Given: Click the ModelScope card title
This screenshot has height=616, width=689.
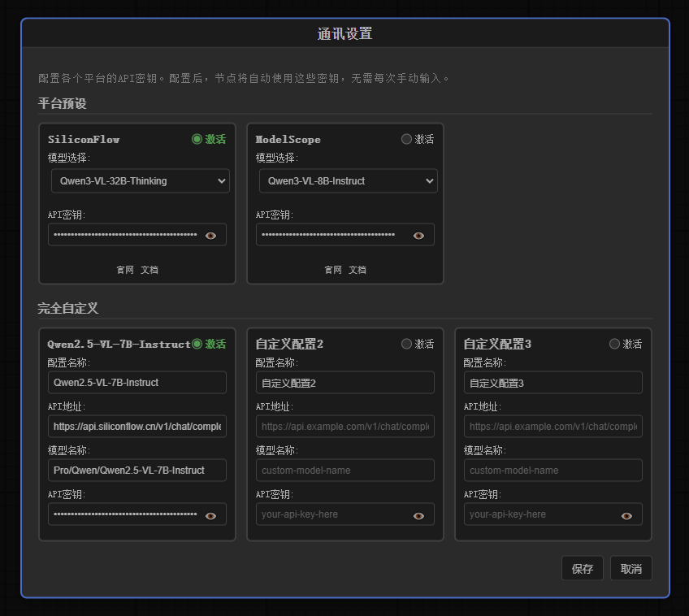Looking at the screenshot, I should coord(288,139).
